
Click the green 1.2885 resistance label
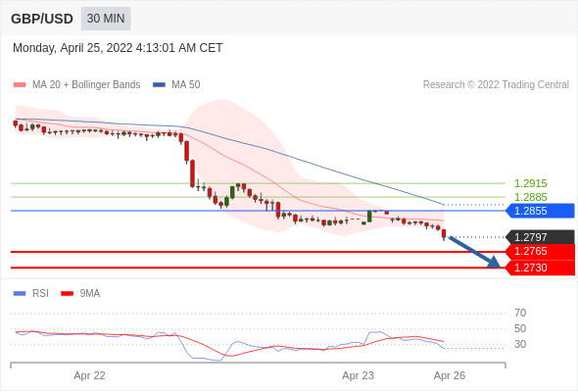coord(531,197)
